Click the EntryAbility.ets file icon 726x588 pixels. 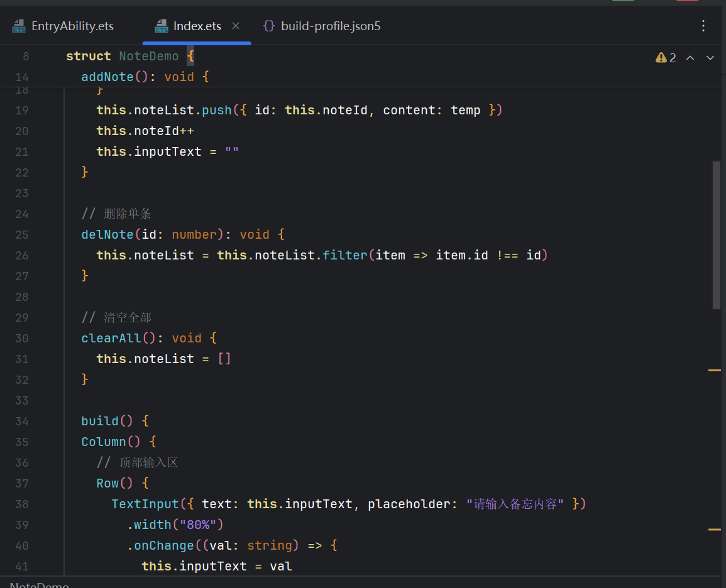(x=18, y=26)
